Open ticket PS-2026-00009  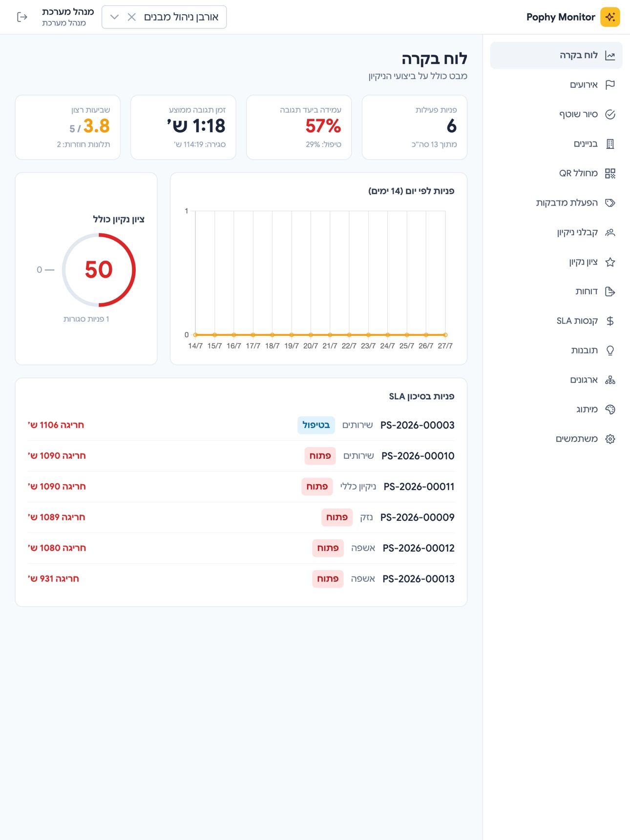(417, 517)
